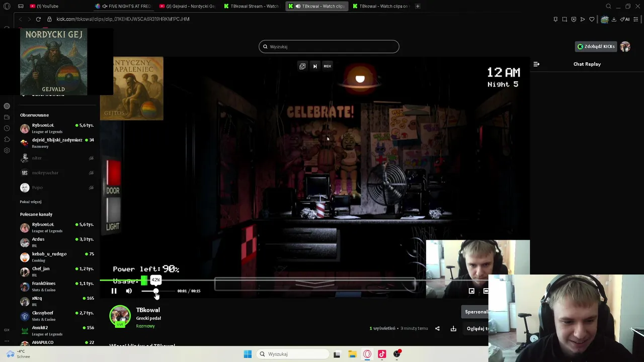
Task: Click the player icon in Opera sidebar
Action: [7, 106]
